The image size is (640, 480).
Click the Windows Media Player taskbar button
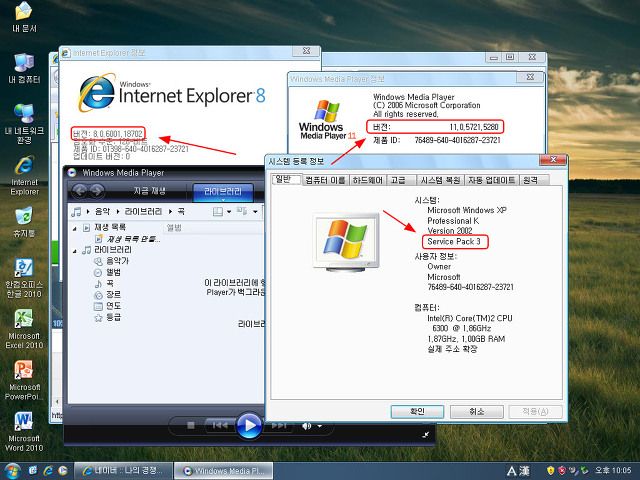223,471
